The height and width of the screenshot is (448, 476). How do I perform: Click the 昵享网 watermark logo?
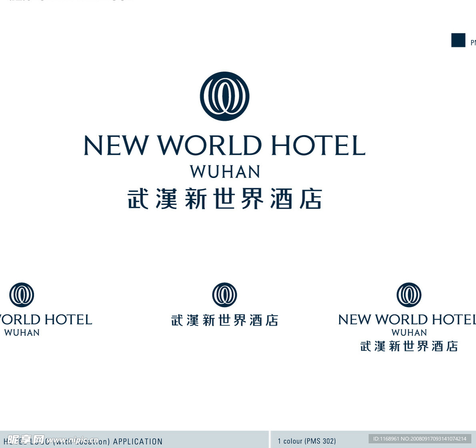pos(26,439)
